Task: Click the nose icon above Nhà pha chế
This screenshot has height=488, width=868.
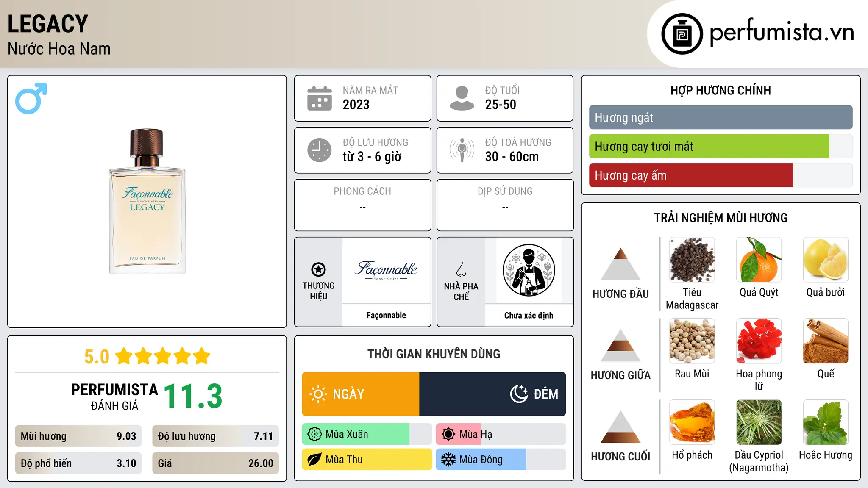Action: [461, 269]
